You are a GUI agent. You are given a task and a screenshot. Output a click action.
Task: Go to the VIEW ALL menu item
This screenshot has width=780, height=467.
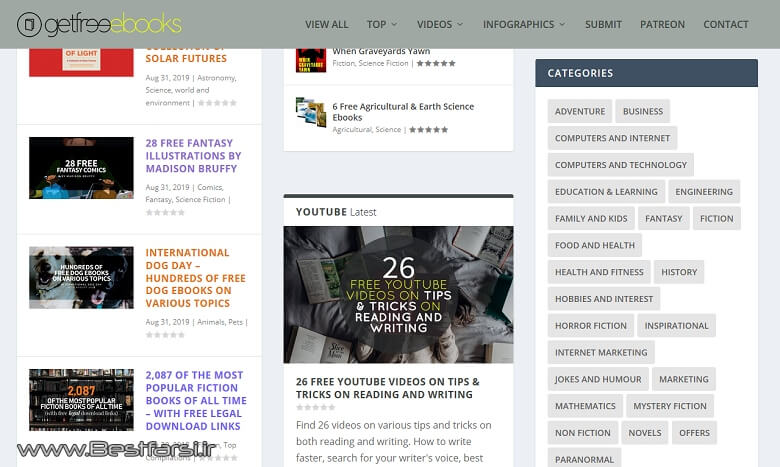tap(327, 24)
